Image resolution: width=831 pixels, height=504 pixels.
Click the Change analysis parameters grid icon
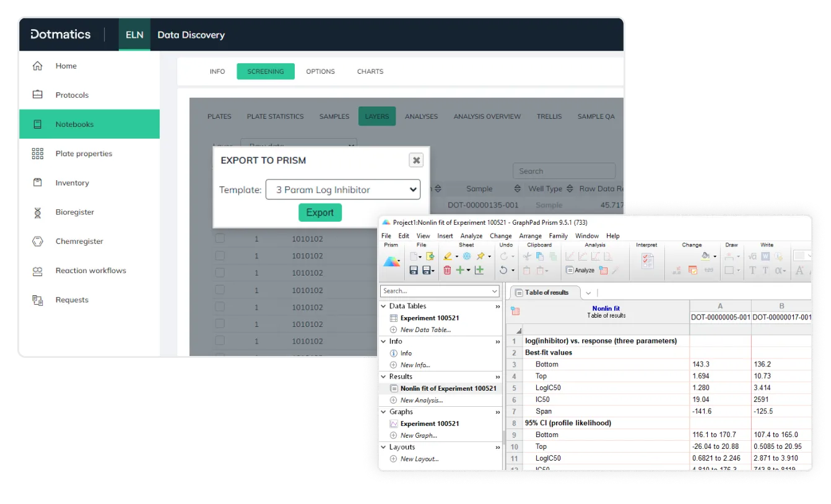603,270
